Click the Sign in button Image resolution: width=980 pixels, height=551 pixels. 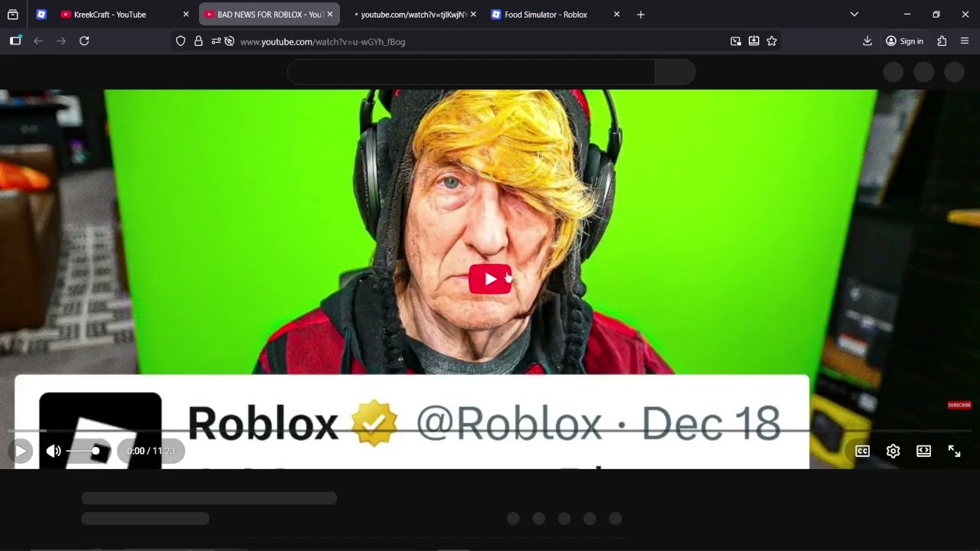904,41
